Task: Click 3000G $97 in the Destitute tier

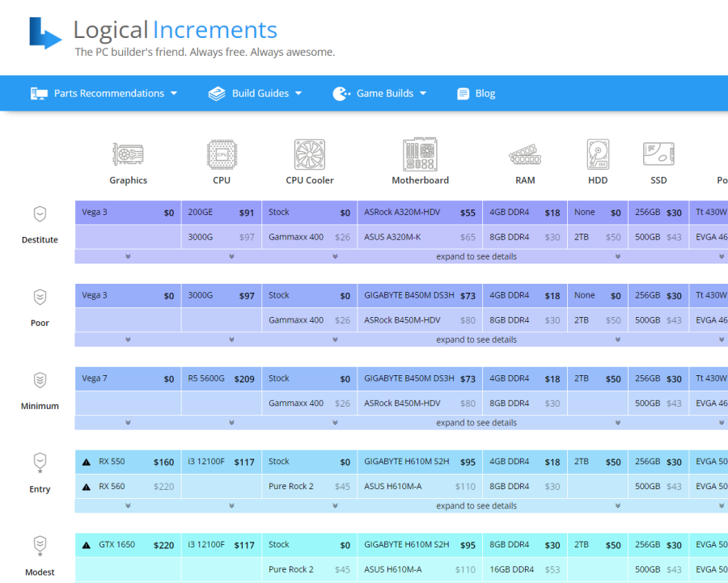Action: [x=222, y=237]
